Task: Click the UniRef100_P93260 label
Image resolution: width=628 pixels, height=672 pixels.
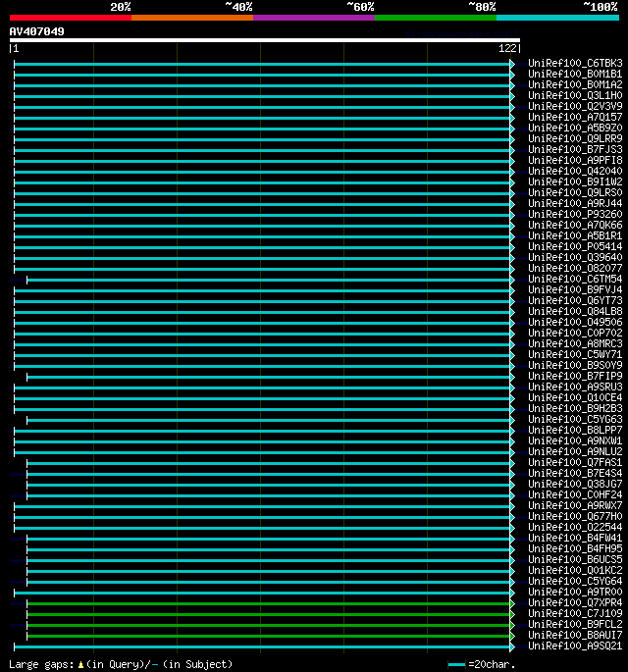Action: (x=575, y=214)
